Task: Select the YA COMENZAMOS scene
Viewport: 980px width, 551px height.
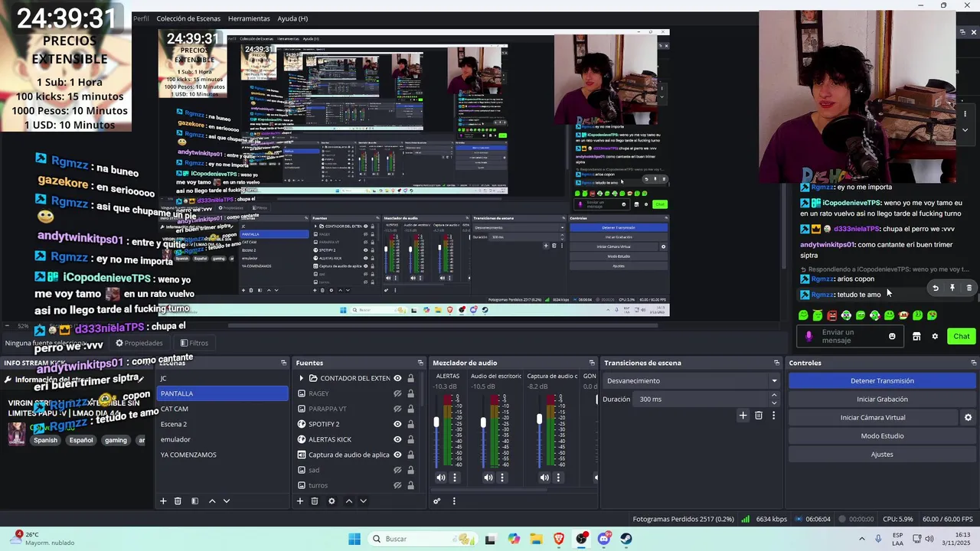Action: point(222,455)
